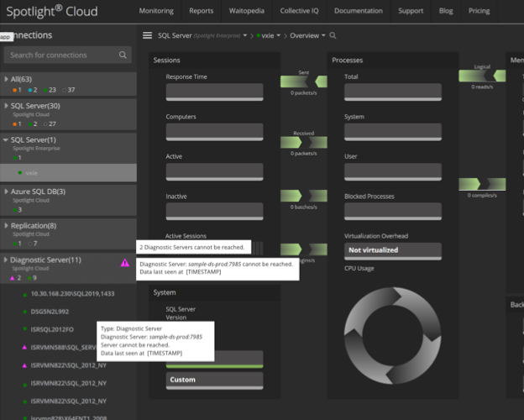The width and height of the screenshot is (524, 420).
Task: Click the Inactive sessions gauge bar
Action: click(x=214, y=212)
